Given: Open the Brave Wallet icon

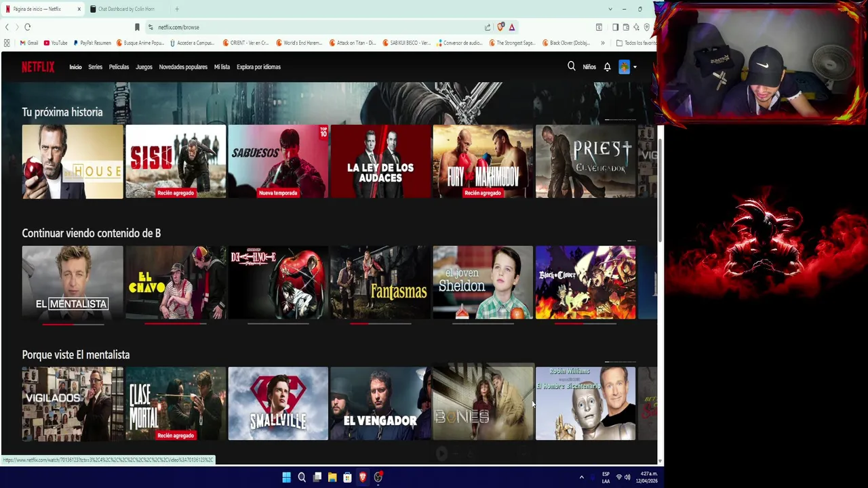Looking at the screenshot, I should 625,27.
